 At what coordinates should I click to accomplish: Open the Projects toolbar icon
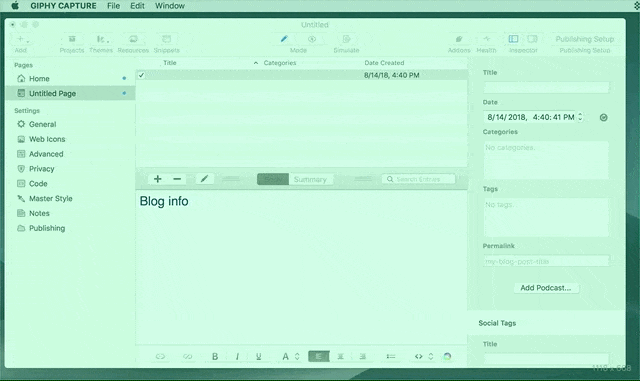pos(72,39)
